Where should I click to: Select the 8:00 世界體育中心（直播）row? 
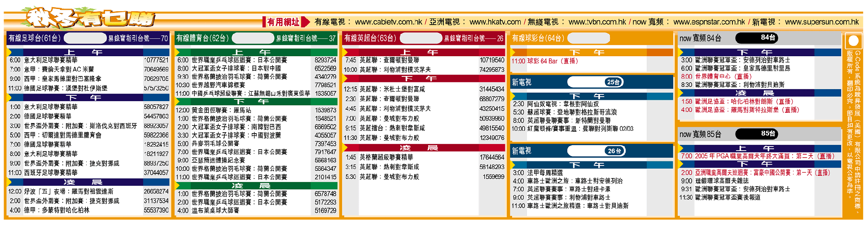coord(760,76)
